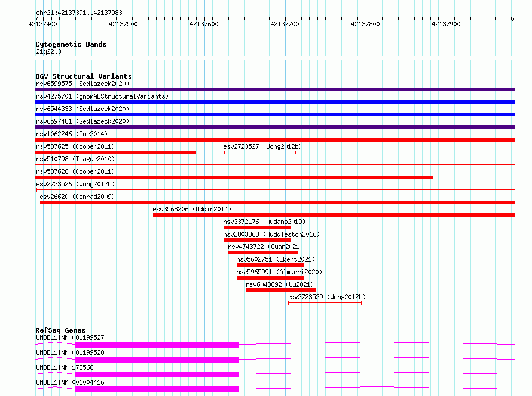Click the thin line bar of esv2723529
Image resolution: width=532 pixels, height=396 pixels.
click(x=325, y=303)
